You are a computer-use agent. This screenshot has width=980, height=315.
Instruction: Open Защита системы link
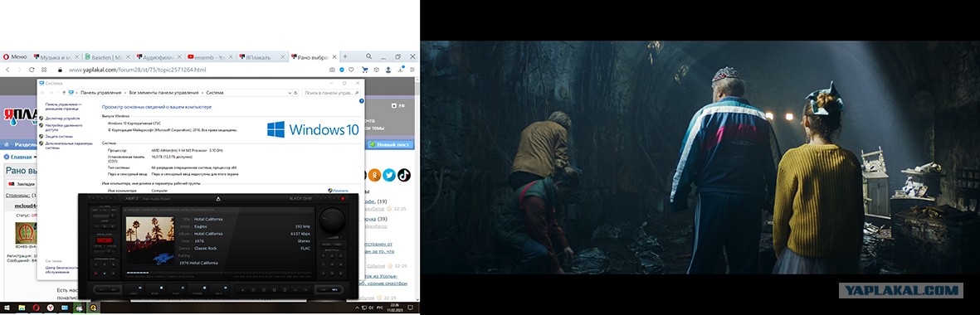click(x=59, y=136)
